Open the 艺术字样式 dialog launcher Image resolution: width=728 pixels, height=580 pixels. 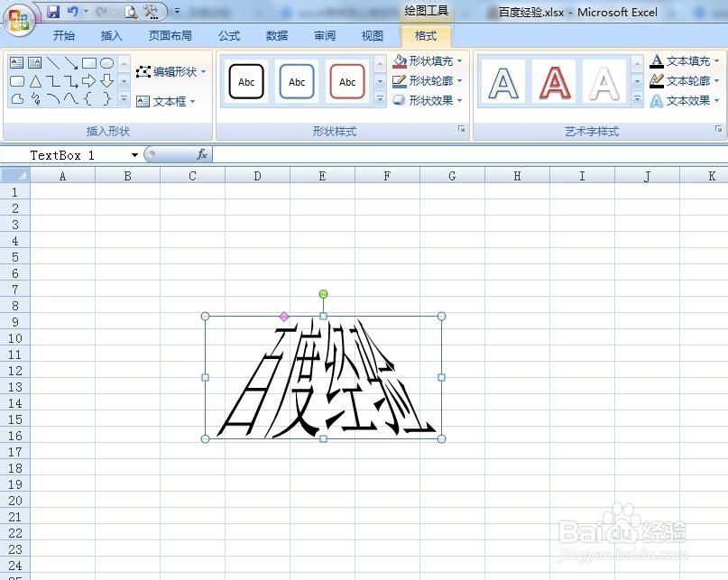(x=718, y=130)
